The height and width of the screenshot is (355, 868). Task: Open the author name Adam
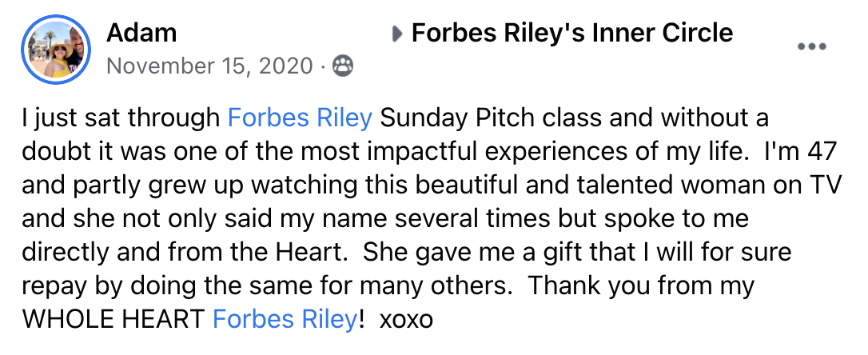(141, 33)
